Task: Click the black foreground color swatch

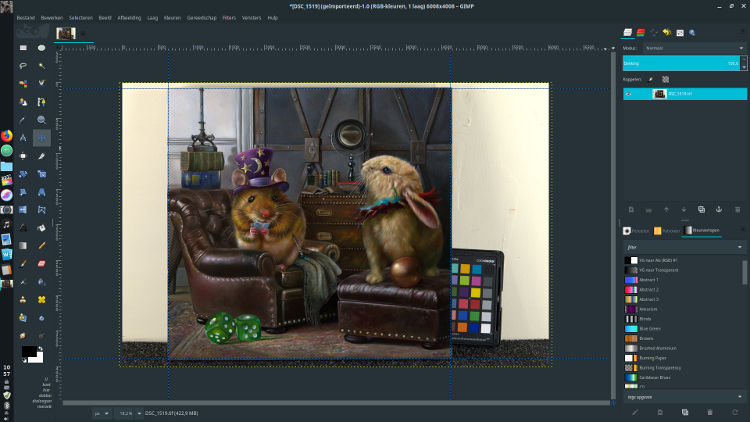Action: (x=28, y=352)
